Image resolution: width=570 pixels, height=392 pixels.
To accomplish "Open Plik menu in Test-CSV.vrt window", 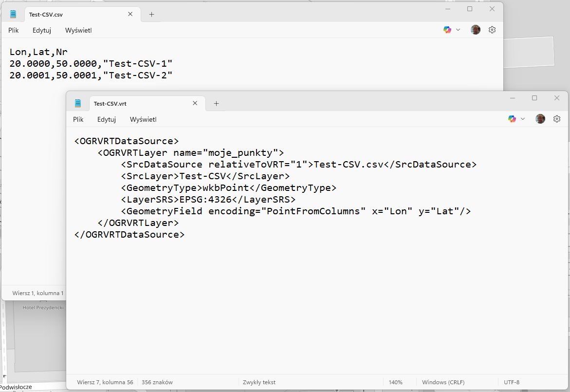I will click(x=78, y=119).
